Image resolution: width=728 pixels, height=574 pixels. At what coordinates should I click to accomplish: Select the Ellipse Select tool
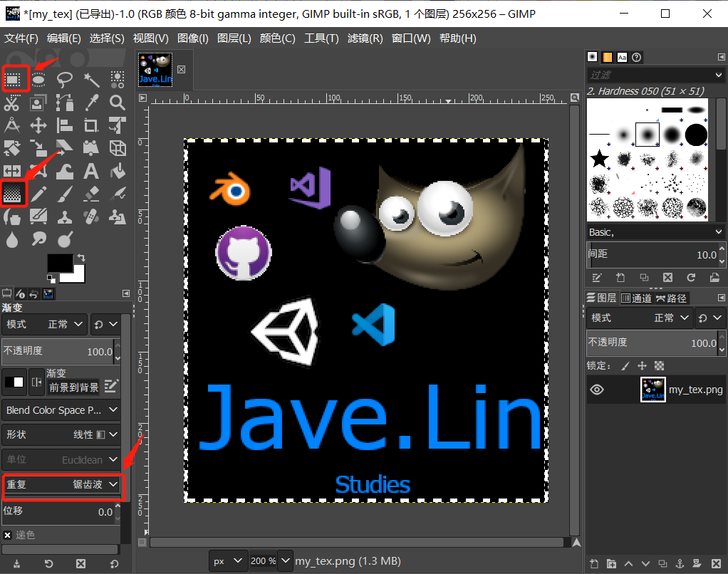(x=38, y=80)
